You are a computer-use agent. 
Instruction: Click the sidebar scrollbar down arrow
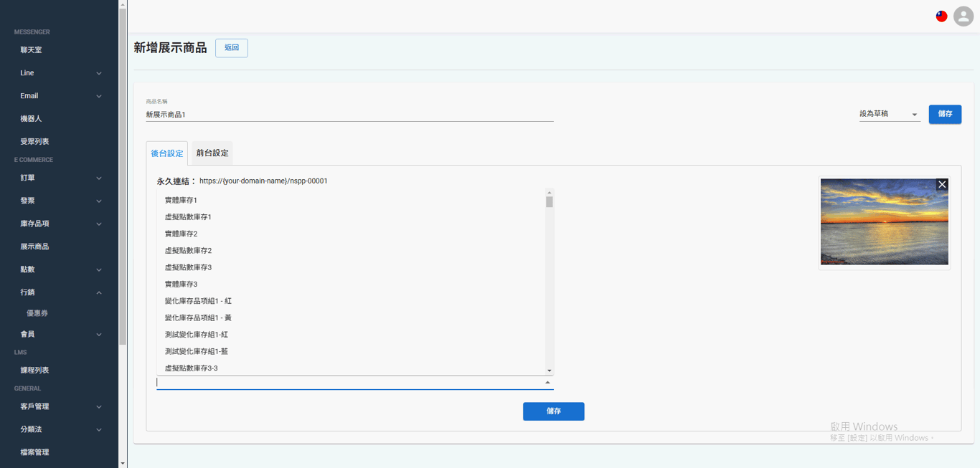point(123,464)
